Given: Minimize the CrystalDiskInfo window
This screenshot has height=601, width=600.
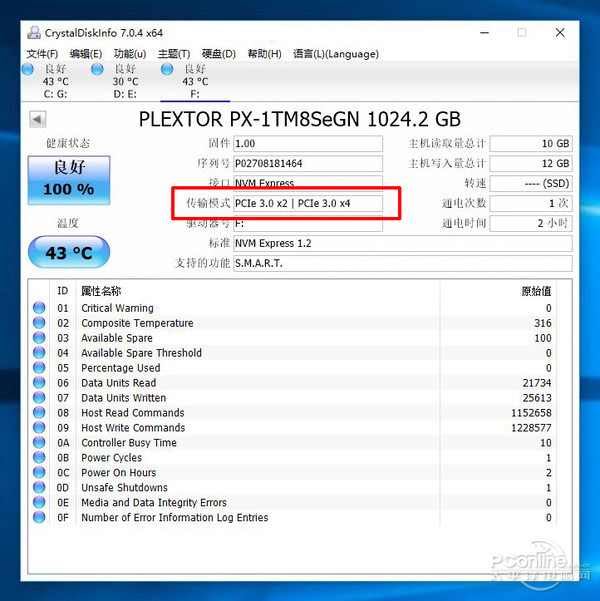Looking at the screenshot, I should [485, 33].
